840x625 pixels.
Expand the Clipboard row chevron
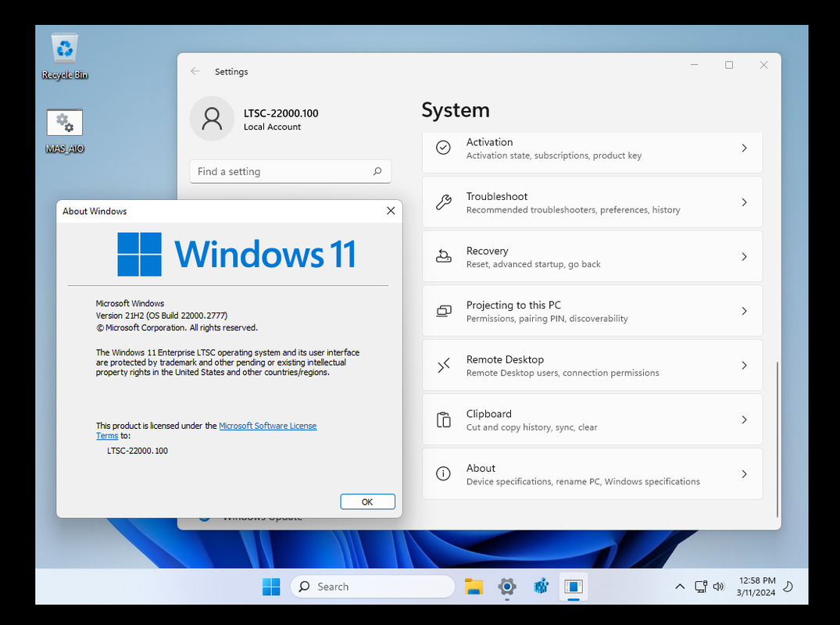[744, 420]
